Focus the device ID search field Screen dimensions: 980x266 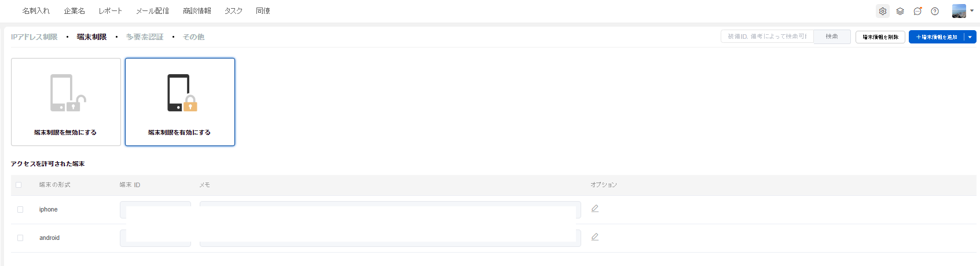pos(767,37)
